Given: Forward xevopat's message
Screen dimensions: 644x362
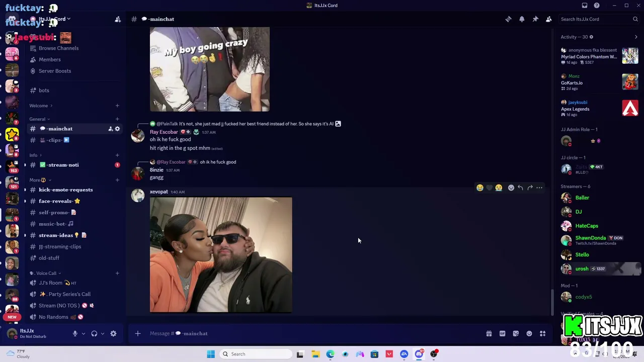Looking at the screenshot, I should [x=530, y=188].
